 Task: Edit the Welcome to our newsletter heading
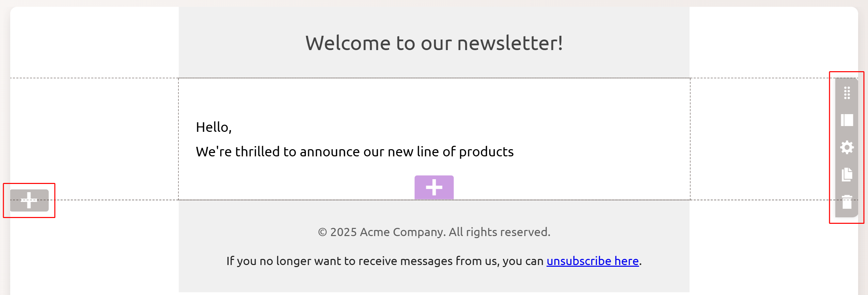tap(433, 43)
